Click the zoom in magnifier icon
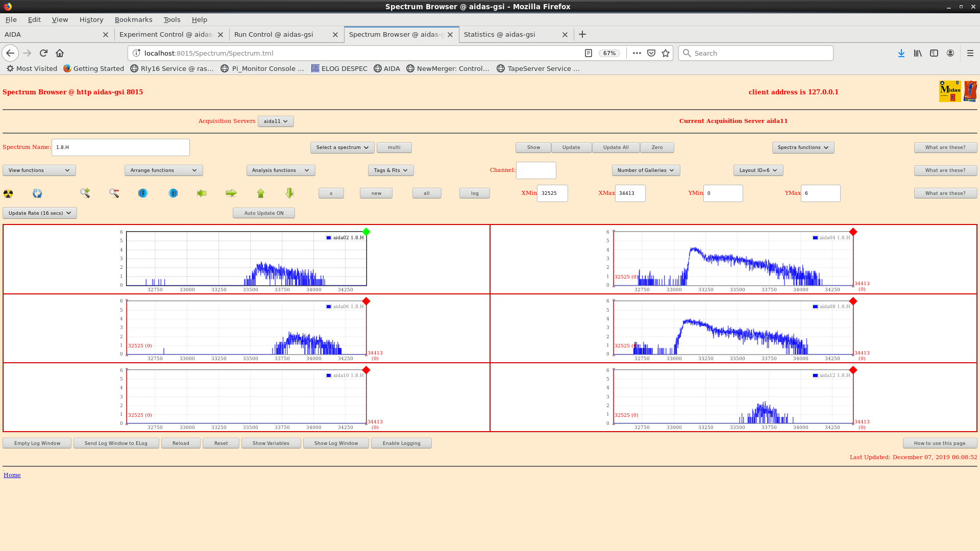Viewport: 980px width, 551px height. [85, 193]
